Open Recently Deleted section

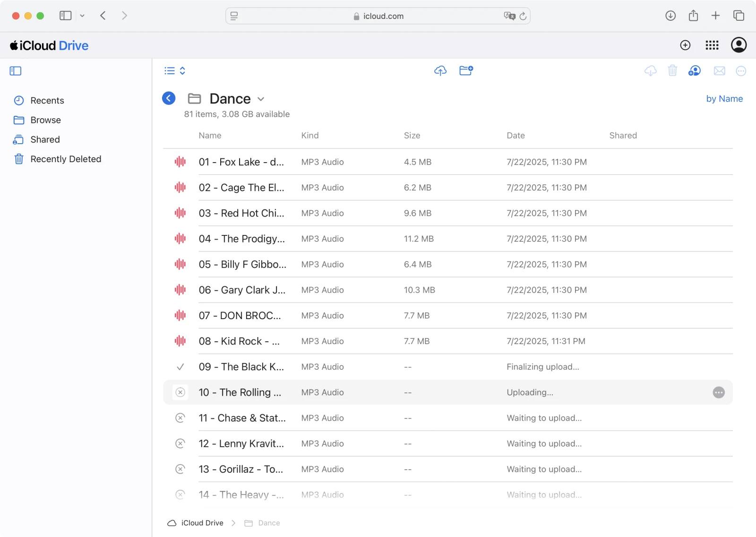pyautogui.click(x=66, y=159)
